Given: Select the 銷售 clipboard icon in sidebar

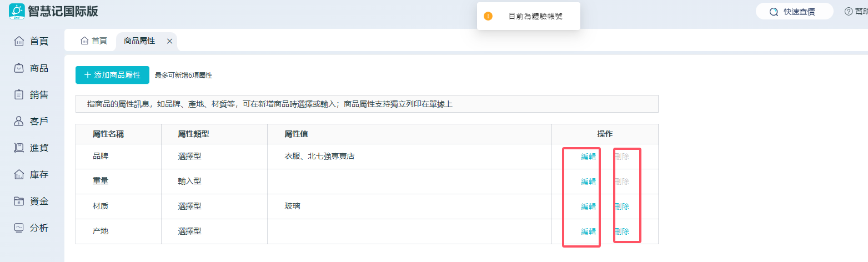Looking at the screenshot, I should pyautogui.click(x=19, y=95).
